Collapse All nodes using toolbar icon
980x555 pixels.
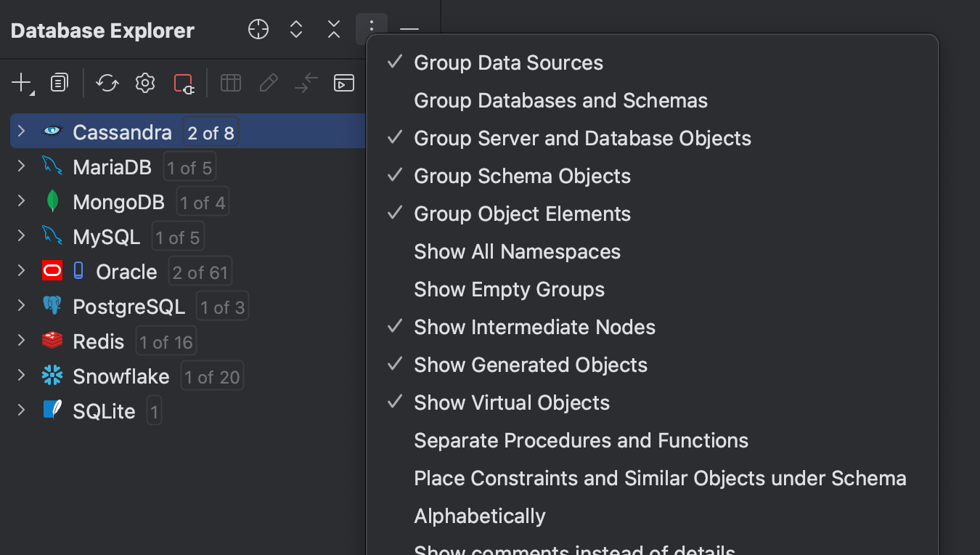(x=333, y=29)
